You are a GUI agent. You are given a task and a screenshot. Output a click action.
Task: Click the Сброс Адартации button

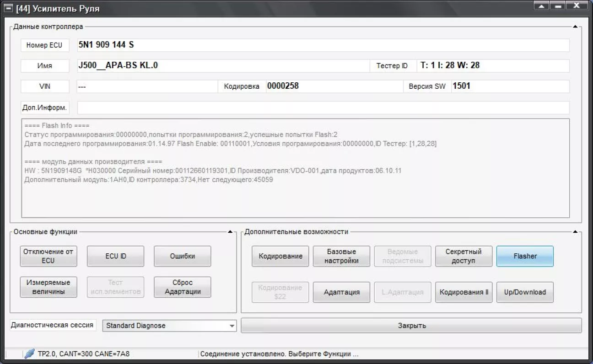pos(182,287)
